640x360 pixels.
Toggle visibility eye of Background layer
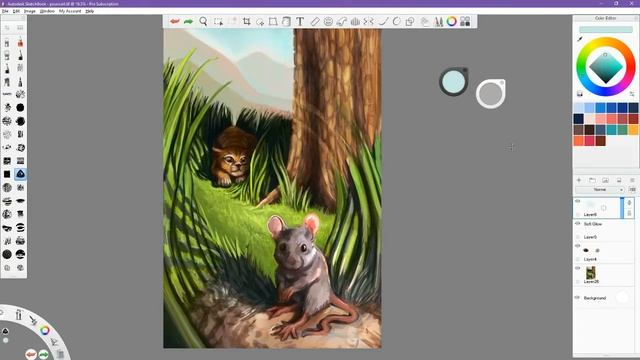click(578, 298)
